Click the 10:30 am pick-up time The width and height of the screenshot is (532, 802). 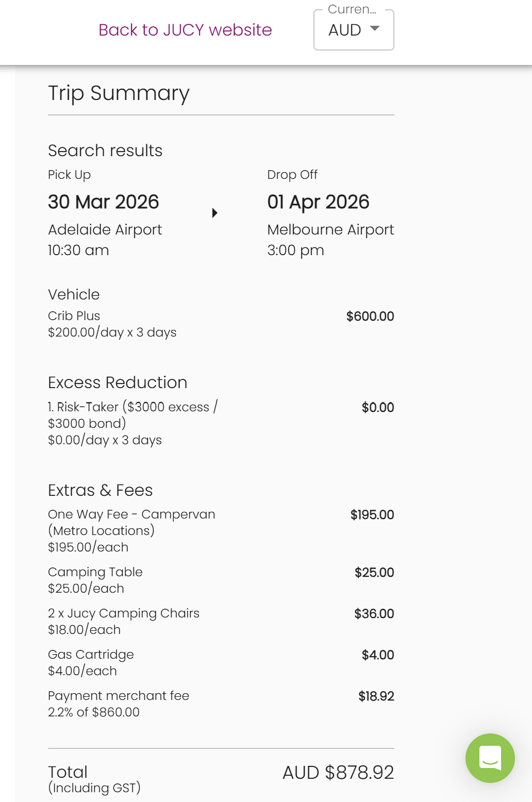click(x=78, y=250)
